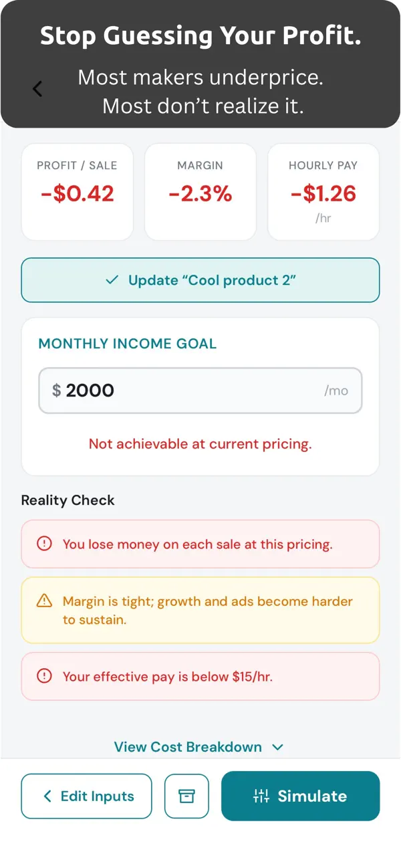401x868 pixels.
Task: Click the checkmark icon in the Update button
Action: click(112, 280)
